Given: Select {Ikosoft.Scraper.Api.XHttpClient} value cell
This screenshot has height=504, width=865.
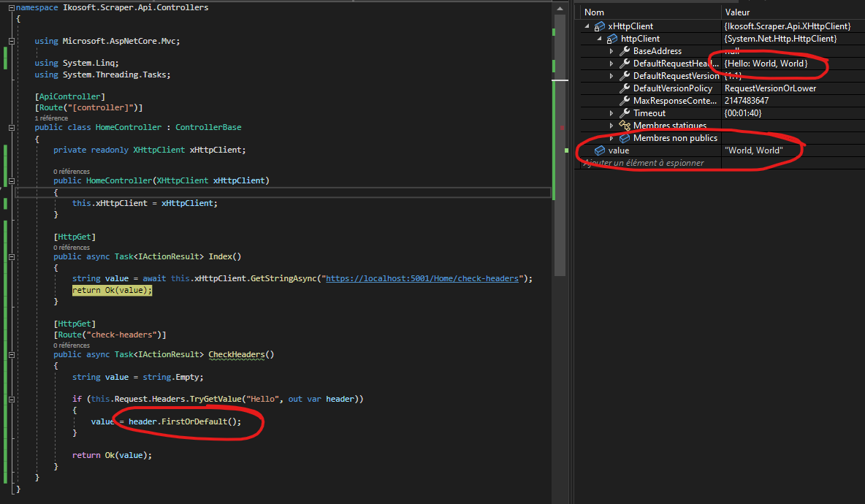Looking at the screenshot, I should pyautogui.click(x=788, y=26).
